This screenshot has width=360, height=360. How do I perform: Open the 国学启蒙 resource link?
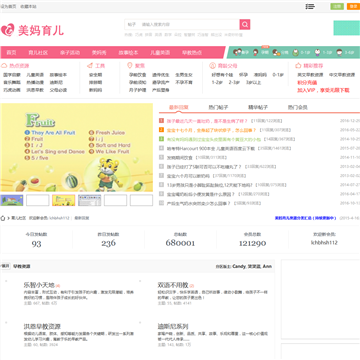click(12, 75)
